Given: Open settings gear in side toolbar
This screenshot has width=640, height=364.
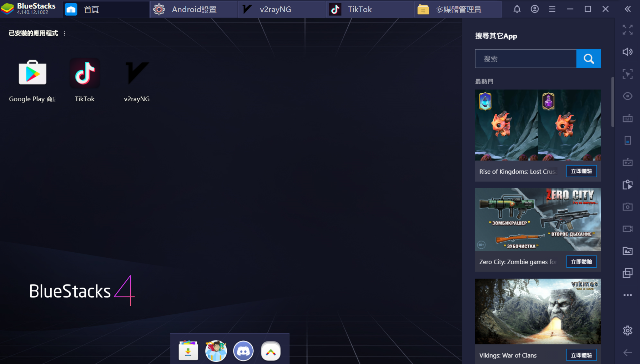Looking at the screenshot, I should pyautogui.click(x=628, y=330).
